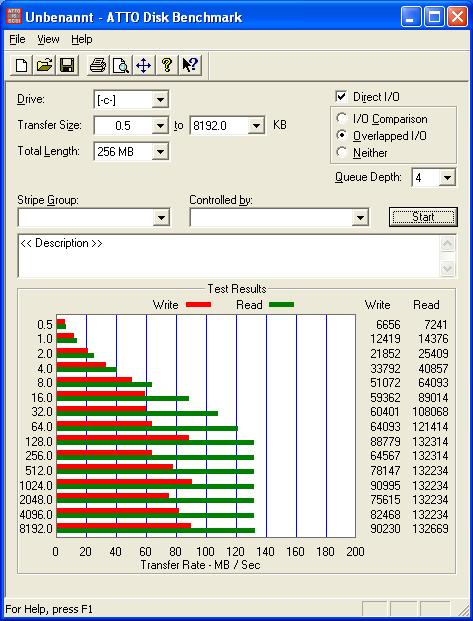Viewport: 473px width, 621px height.
Task: Click the red Write legend swatch
Action: [x=198, y=305]
